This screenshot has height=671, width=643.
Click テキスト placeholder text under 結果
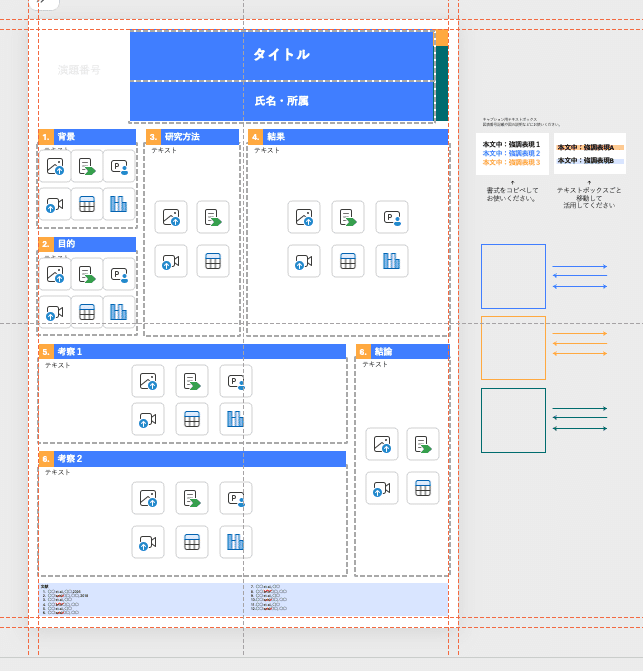(x=267, y=151)
